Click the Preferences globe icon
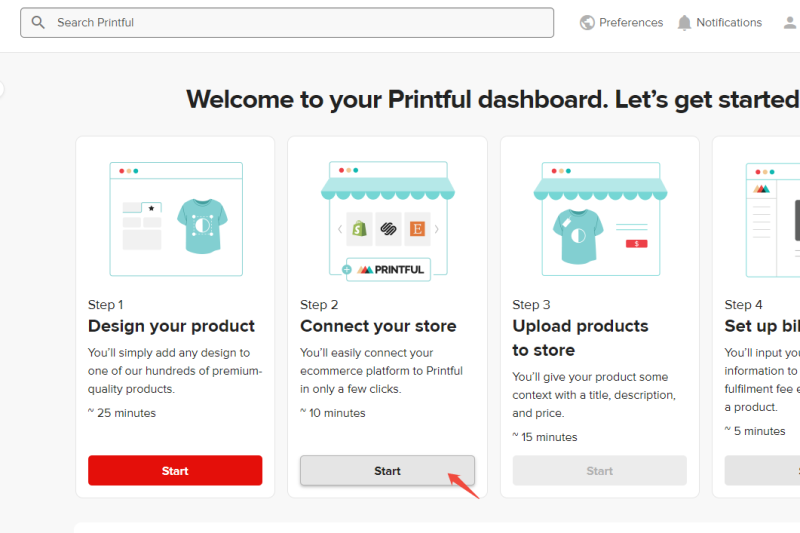The width and height of the screenshot is (800, 533). coord(587,22)
